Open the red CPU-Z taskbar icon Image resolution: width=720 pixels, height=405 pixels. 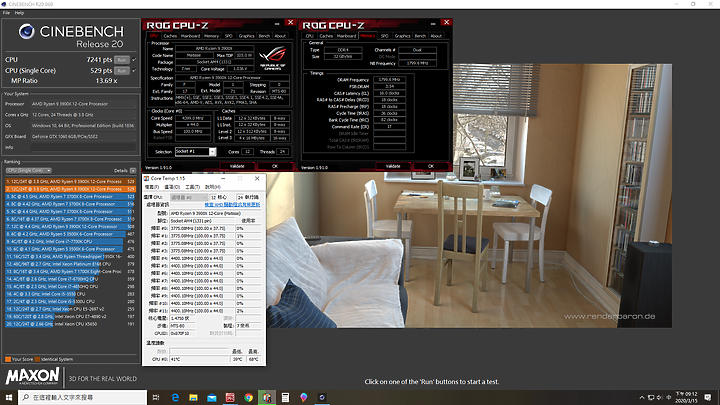[230, 397]
